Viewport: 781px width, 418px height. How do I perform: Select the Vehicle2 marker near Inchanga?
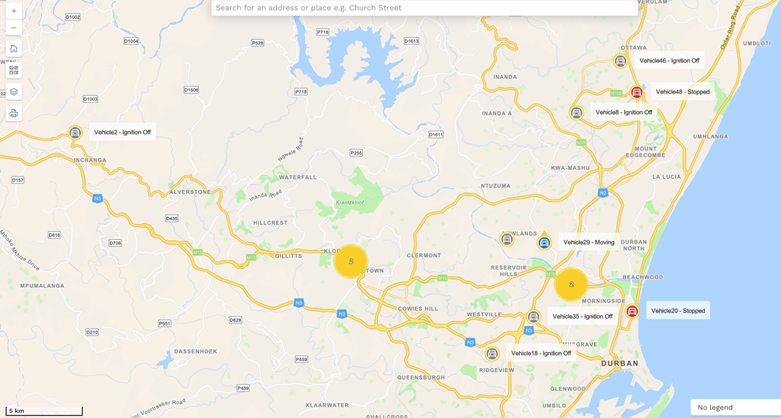point(75,133)
